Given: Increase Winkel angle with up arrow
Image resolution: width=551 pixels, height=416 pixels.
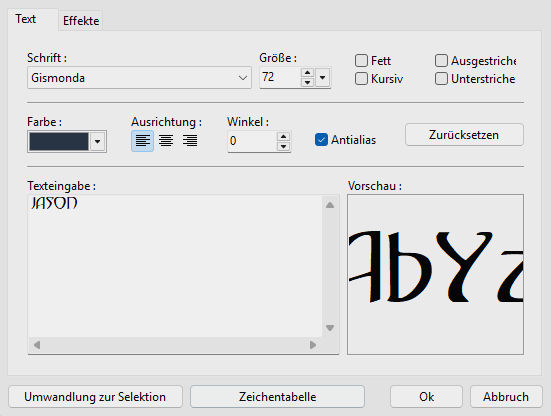Looking at the screenshot, I should point(283,136).
